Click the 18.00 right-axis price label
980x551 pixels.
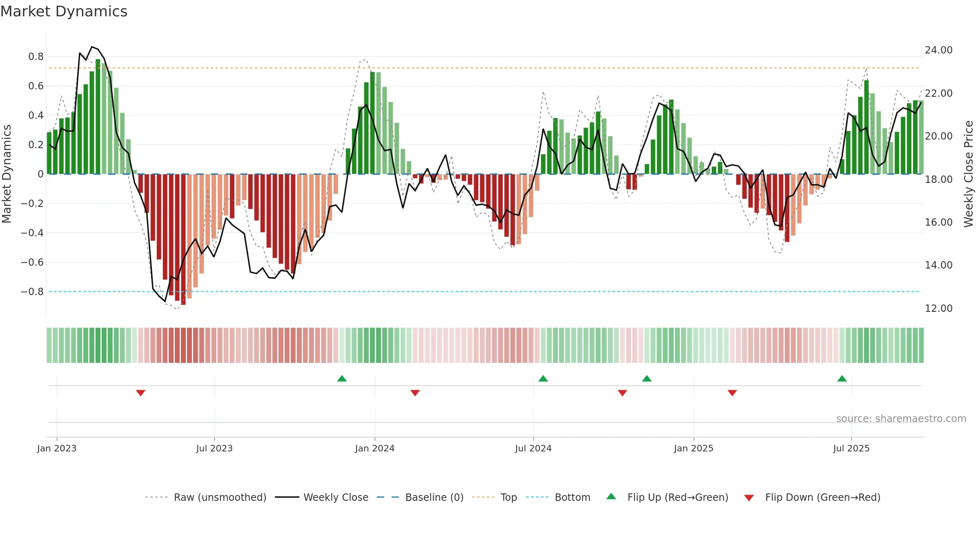[x=939, y=179]
